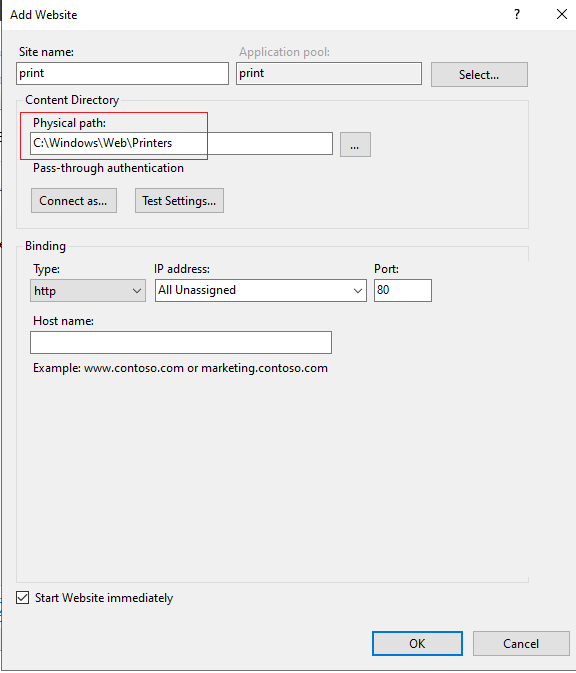Focus the Port number field
The height and width of the screenshot is (673, 576).
pyautogui.click(x=403, y=291)
